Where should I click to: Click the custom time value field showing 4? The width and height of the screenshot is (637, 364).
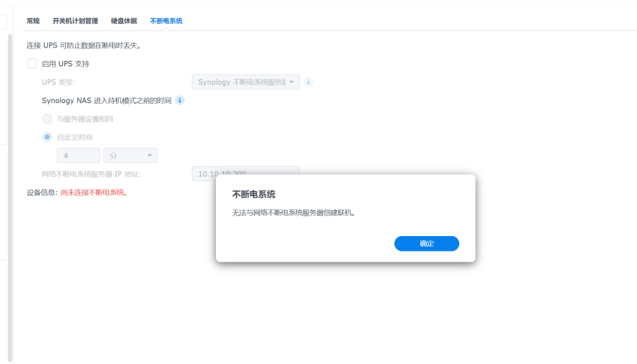coord(78,155)
